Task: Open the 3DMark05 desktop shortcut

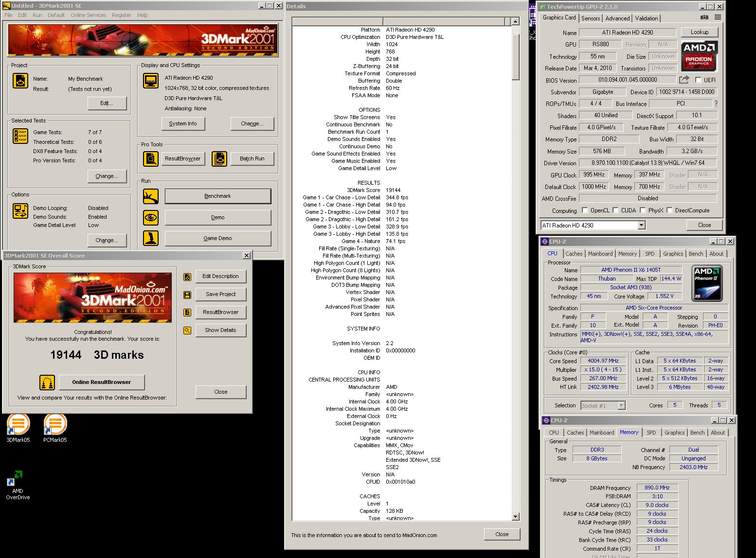Action: pos(18,428)
